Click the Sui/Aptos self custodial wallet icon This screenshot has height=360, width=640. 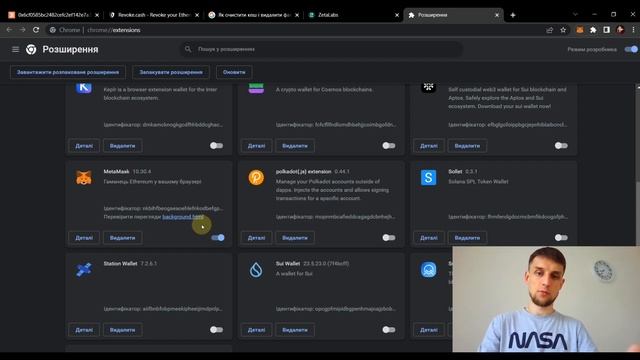pyautogui.click(x=429, y=87)
